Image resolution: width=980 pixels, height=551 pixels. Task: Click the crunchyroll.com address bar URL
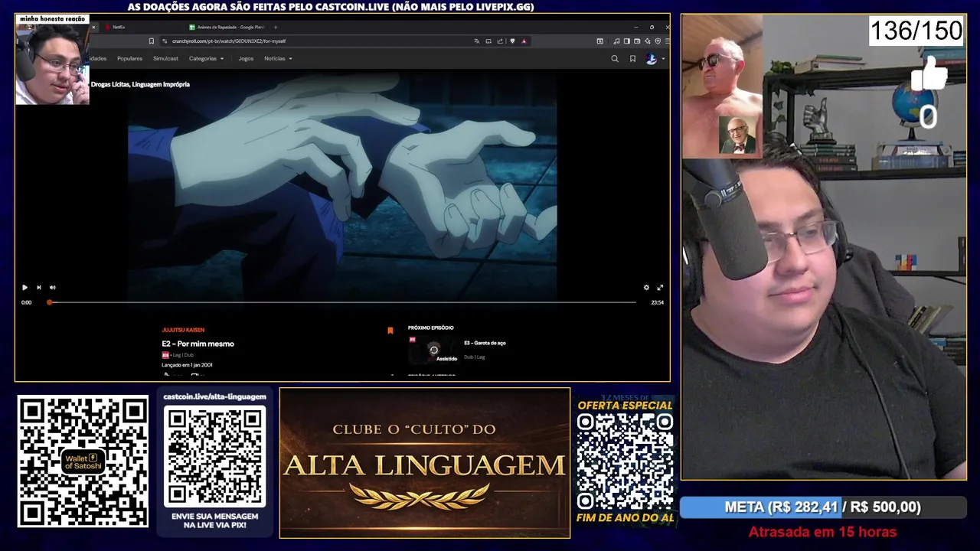point(229,41)
